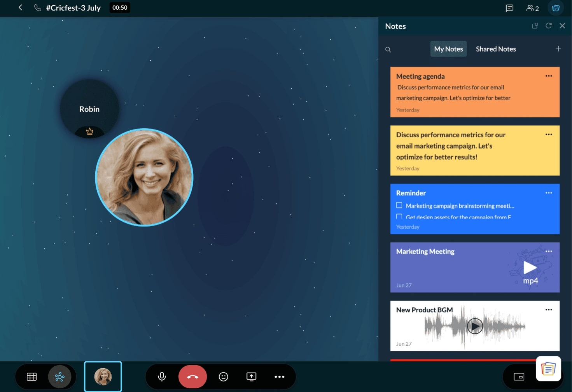Select the My Notes tab
This screenshot has width=572, height=392.
[x=448, y=49]
